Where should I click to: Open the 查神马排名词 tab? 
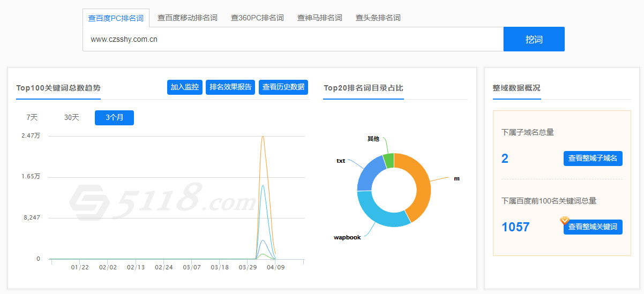point(319,18)
